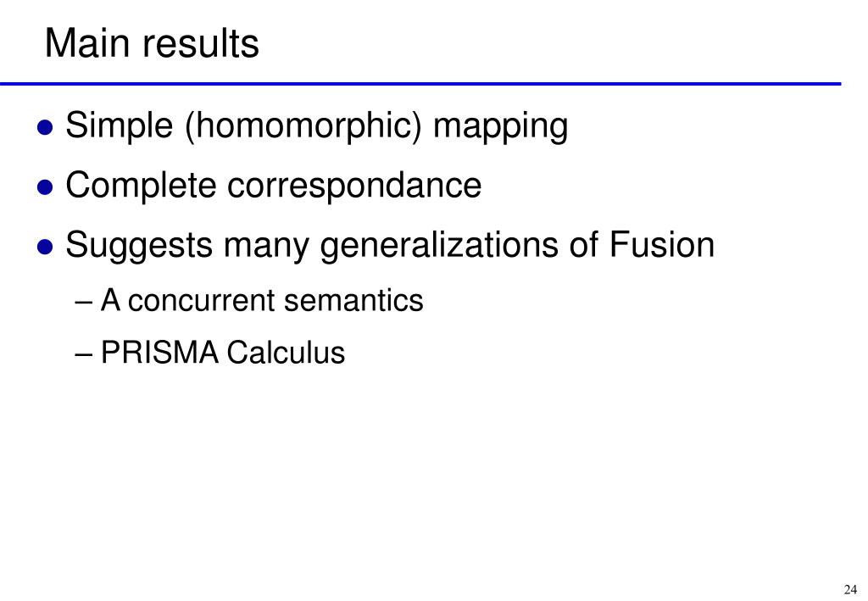Click the word "(homomorphic)" in the first bullet
Viewport: 868px width, 601px height.
[x=303, y=126]
